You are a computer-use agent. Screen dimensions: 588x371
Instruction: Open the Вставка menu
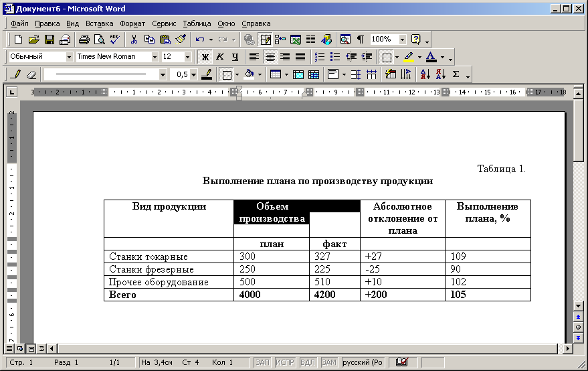(x=100, y=23)
